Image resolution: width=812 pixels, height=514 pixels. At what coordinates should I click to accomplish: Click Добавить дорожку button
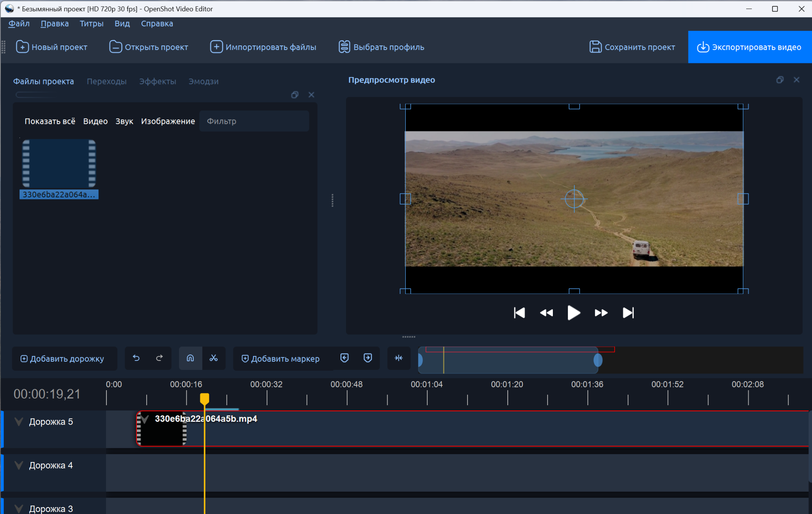click(x=65, y=359)
